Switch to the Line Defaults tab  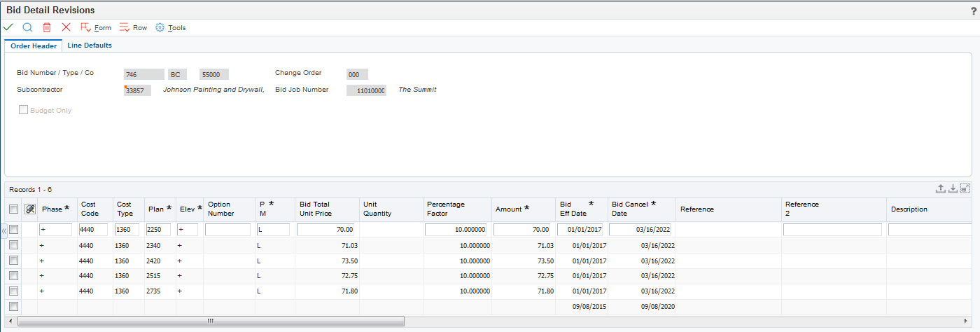coord(89,46)
